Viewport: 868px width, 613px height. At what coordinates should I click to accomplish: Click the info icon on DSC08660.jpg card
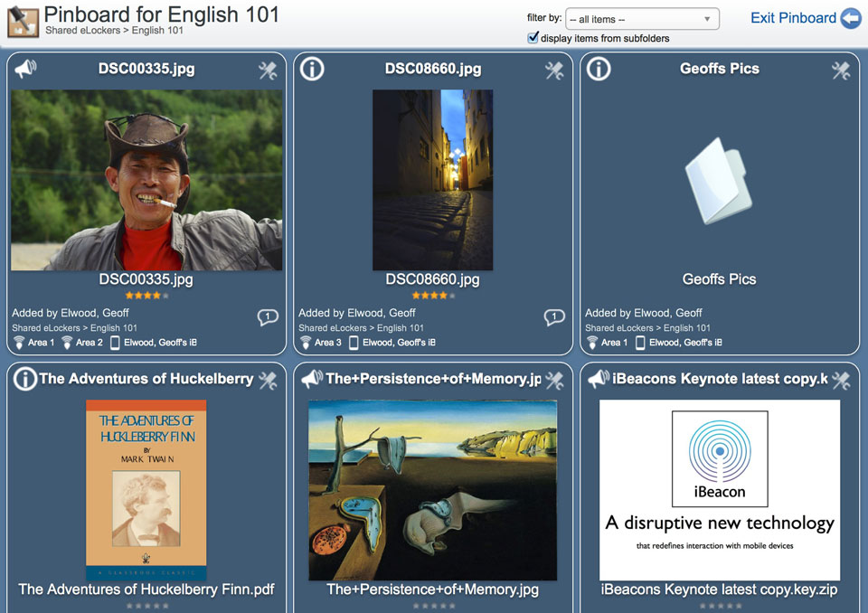click(312, 70)
